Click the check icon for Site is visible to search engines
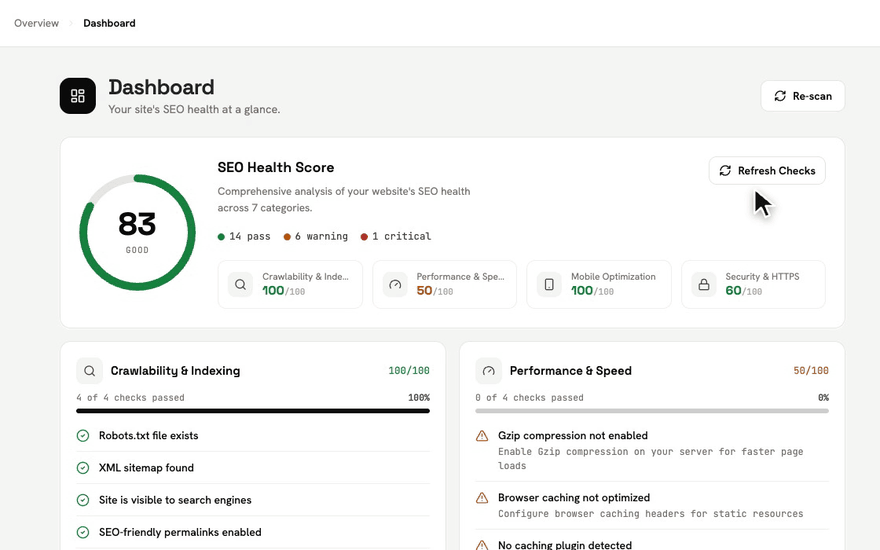The width and height of the screenshot is (880, 550). pos(82,500)
